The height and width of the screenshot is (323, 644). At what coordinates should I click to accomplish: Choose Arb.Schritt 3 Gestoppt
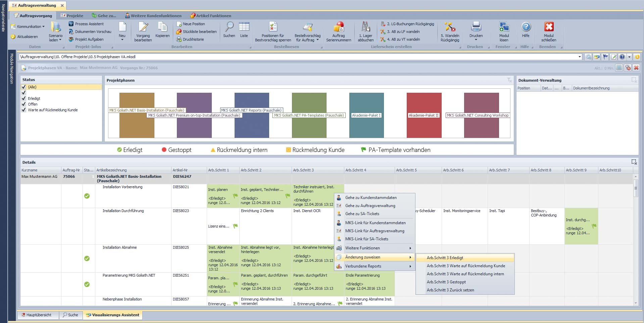465,282
